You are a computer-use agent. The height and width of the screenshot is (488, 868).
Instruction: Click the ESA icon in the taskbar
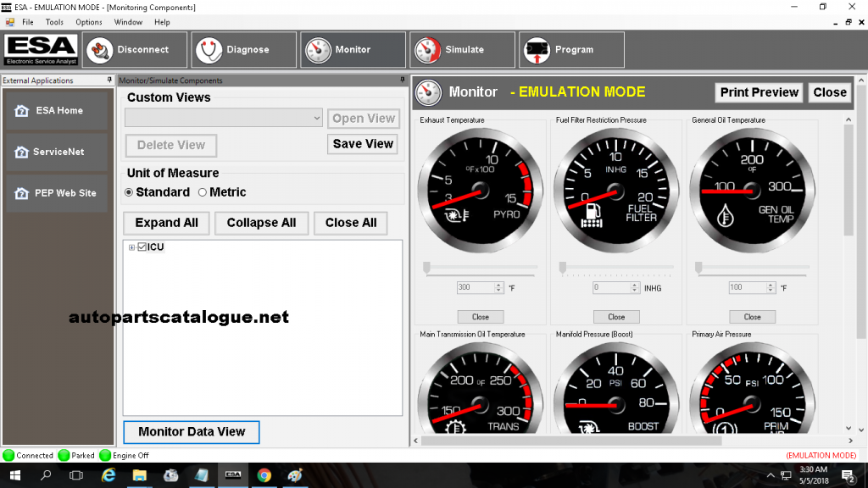pos(232,476)
